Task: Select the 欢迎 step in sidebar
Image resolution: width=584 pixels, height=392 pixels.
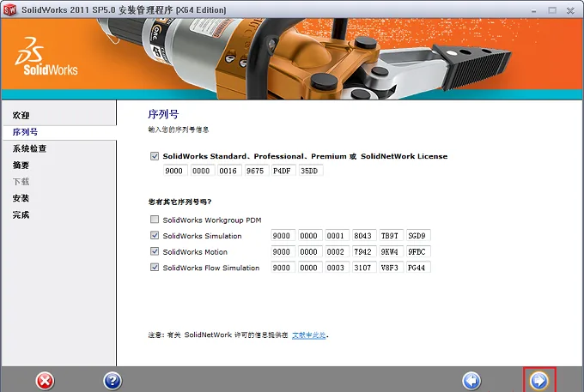Action: click(x=21, y=115)
